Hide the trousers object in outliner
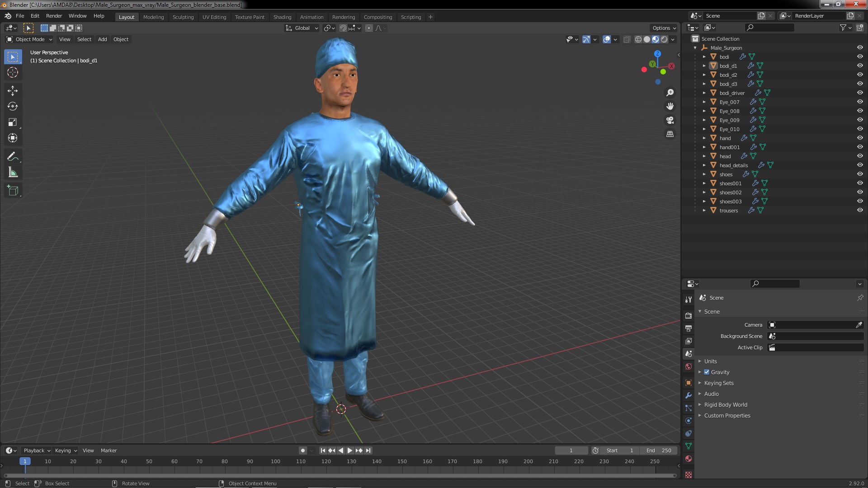The width and height of the screenshot is (868, 488). click(x=860, y=211)
